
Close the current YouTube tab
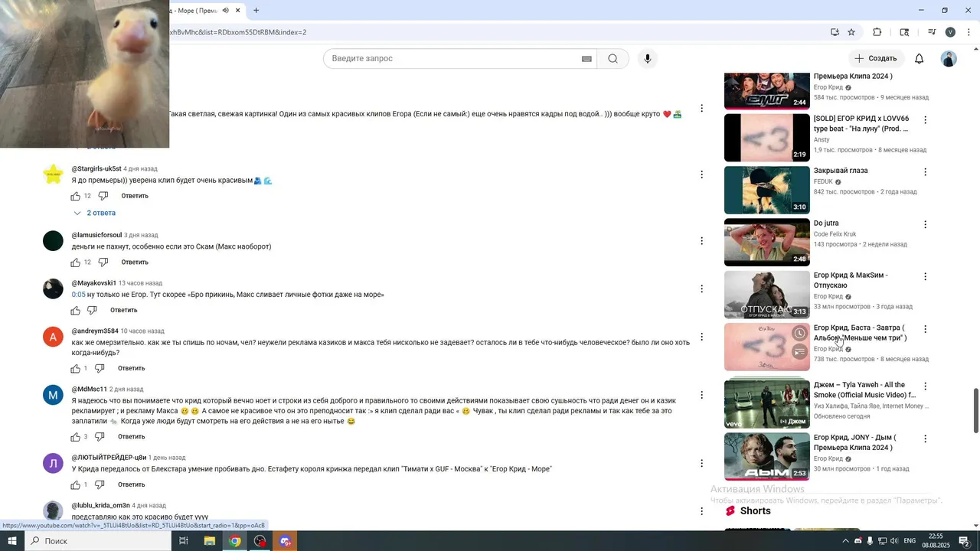pos(238,11)
